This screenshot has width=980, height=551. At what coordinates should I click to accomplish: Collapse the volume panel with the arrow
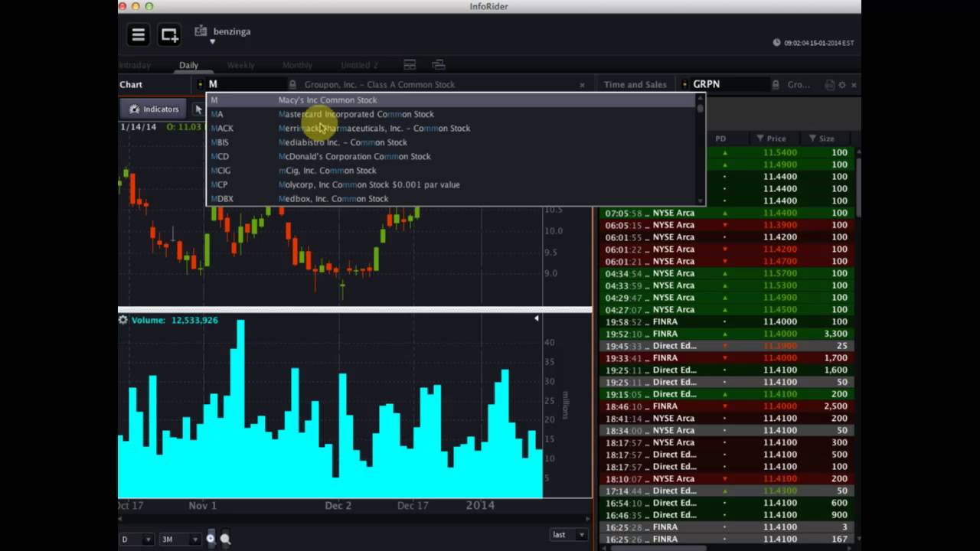[x=536, y=318]
